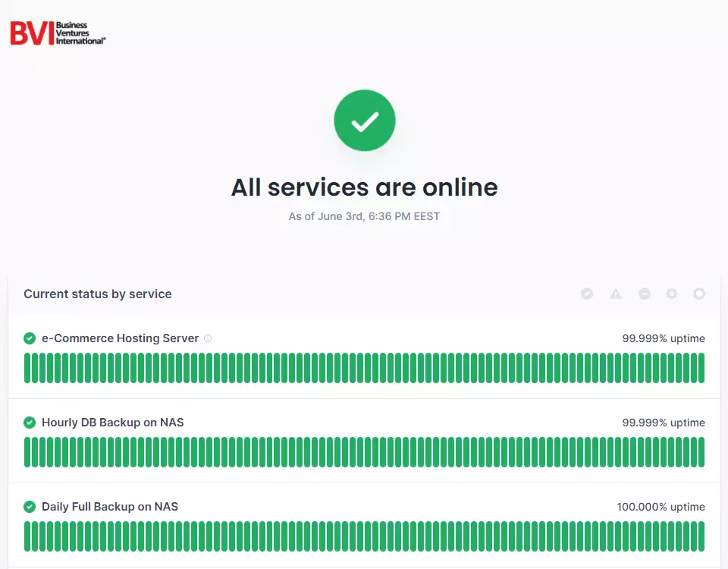Select the Current status by service header
Screen dimensions: 728x569
97,294
